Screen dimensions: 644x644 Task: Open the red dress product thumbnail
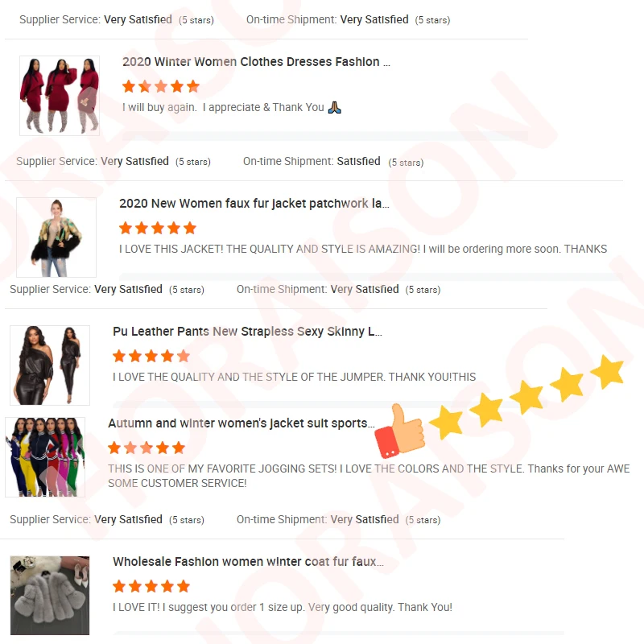click(x=60, y=96)
